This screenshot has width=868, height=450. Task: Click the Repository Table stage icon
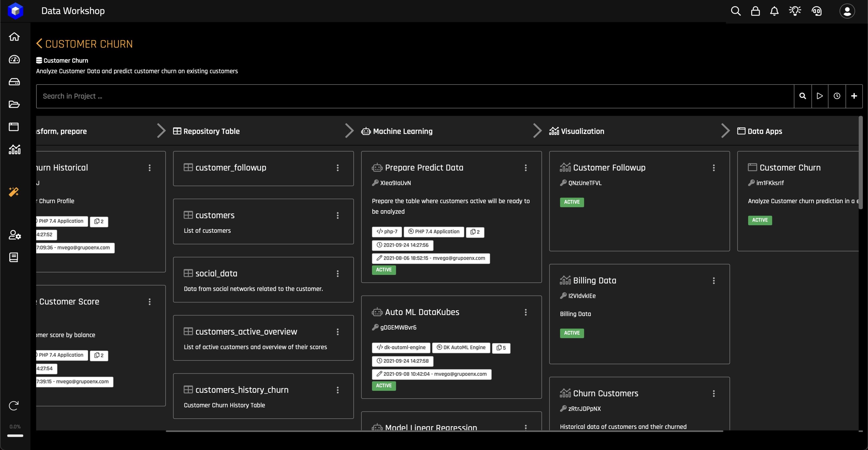pos(176,131)
